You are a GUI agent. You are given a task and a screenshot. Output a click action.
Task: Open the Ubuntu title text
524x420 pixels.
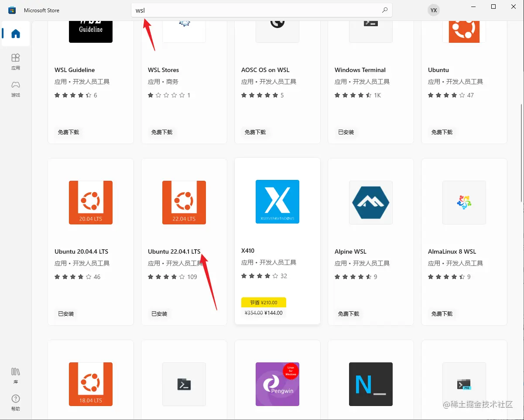pos(438,70)
